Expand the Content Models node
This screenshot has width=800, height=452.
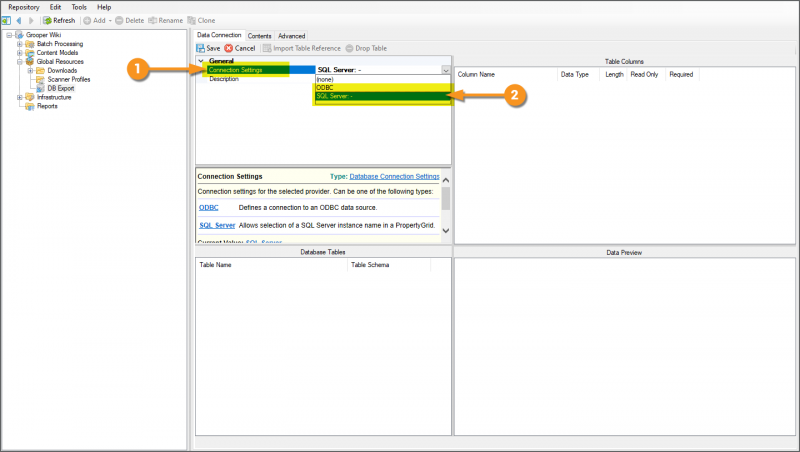point(19,53)
